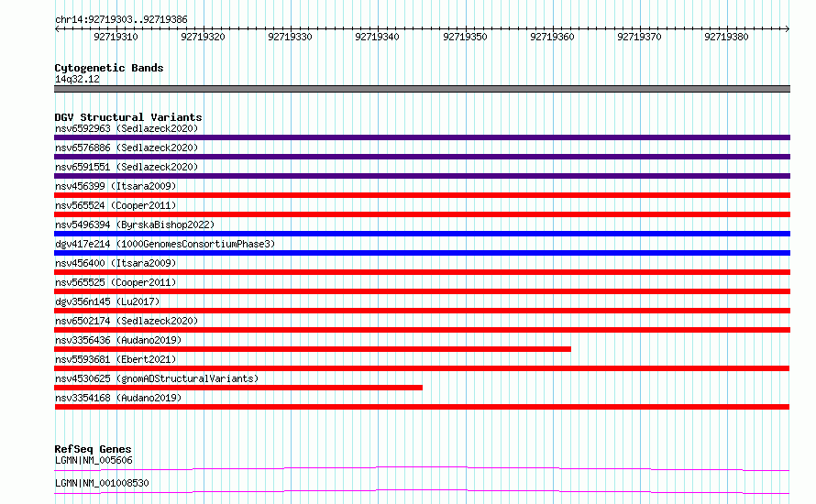Click ruler position 92719380
Viewport: 816px width, 504px height.
(726, 37)
